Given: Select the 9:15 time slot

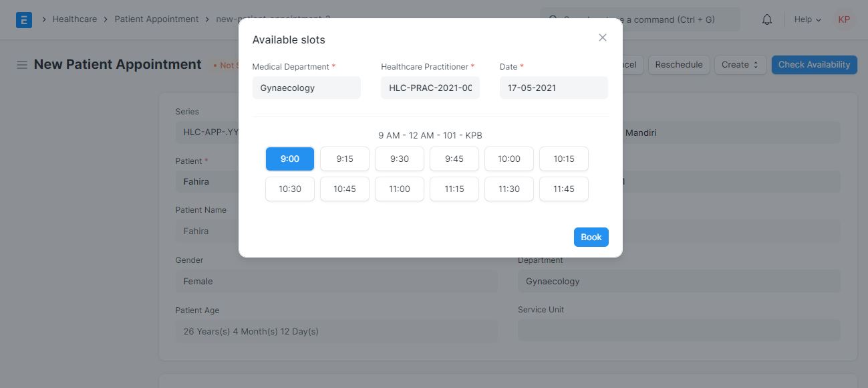Looking at the screenshot, I should [x=345, y=159].
